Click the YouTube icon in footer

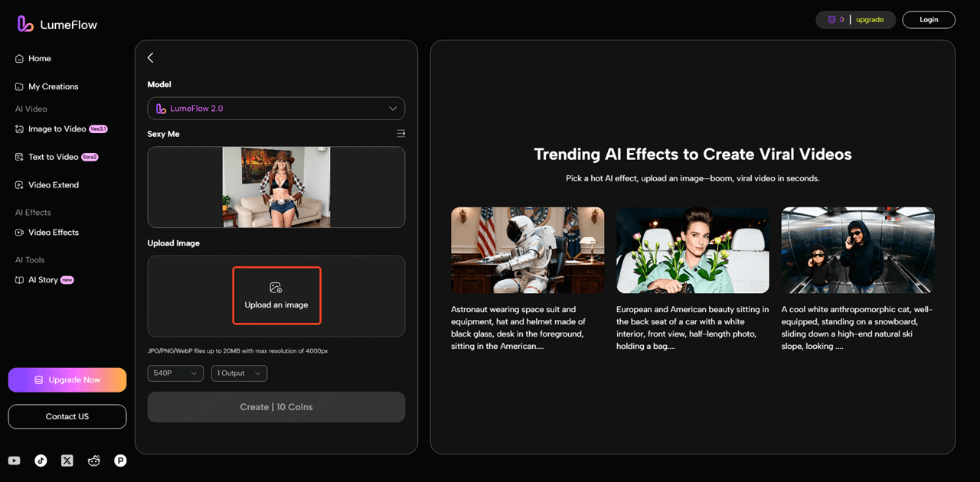click(14, 461)
